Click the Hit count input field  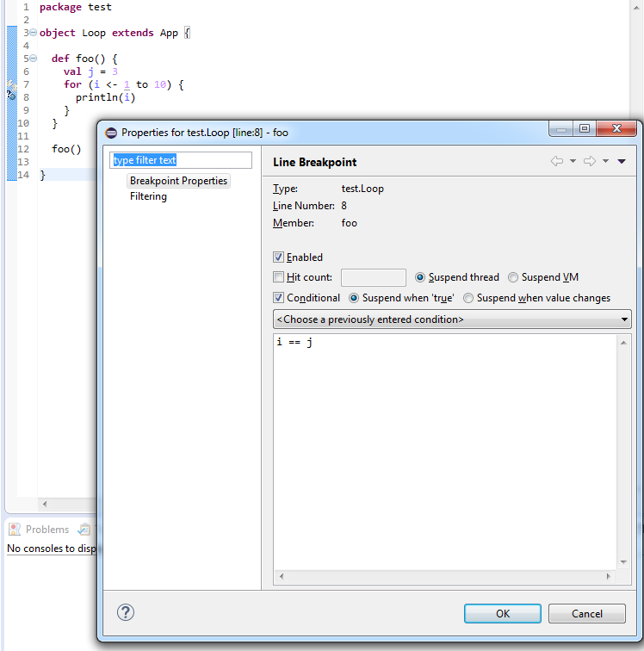374,277
